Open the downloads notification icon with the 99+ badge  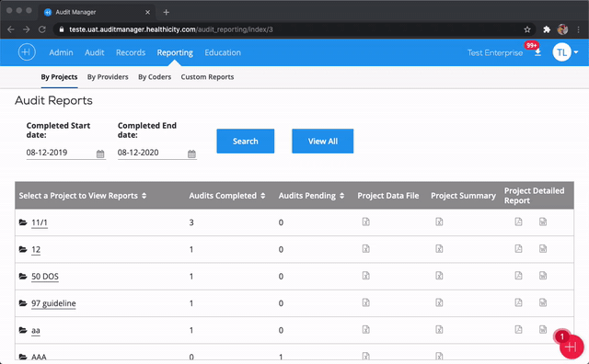(537, 52)
